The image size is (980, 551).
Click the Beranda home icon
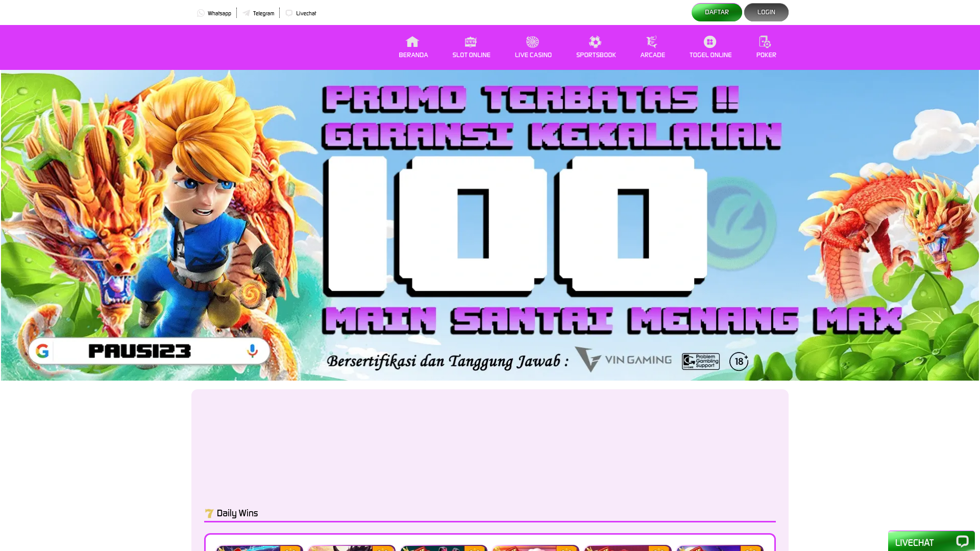click(412, 42)
